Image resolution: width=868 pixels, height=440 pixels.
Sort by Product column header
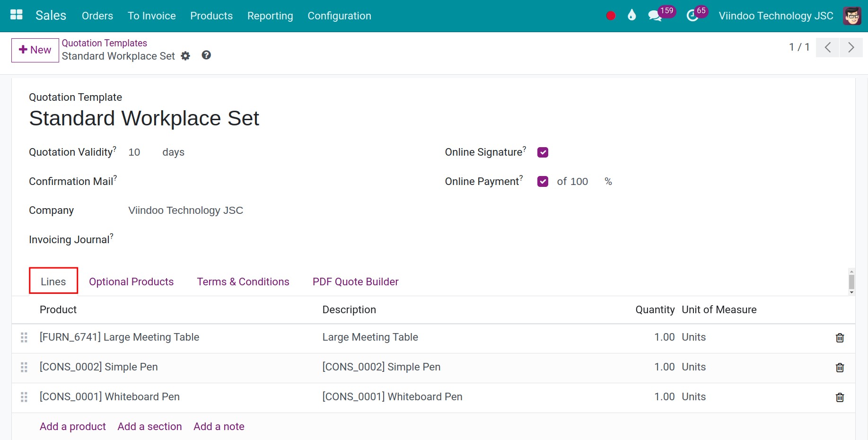pos(58,309)
